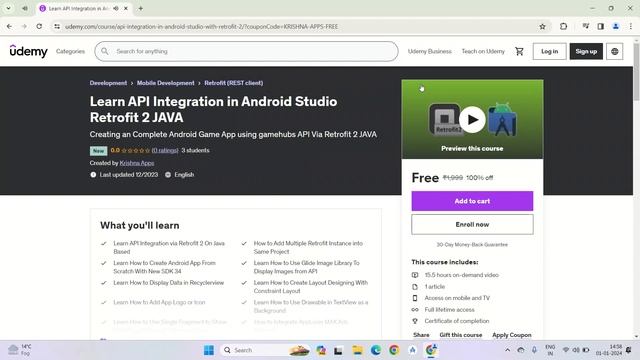Go to Retrofit (REST client) breadcrumb
Screen dimensions: 640x360
coord(233,83)
